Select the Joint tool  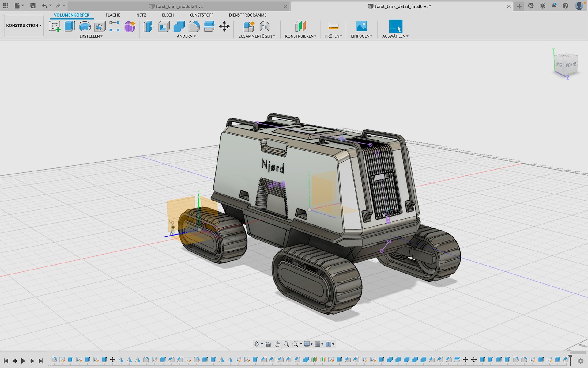click(264, 26)
